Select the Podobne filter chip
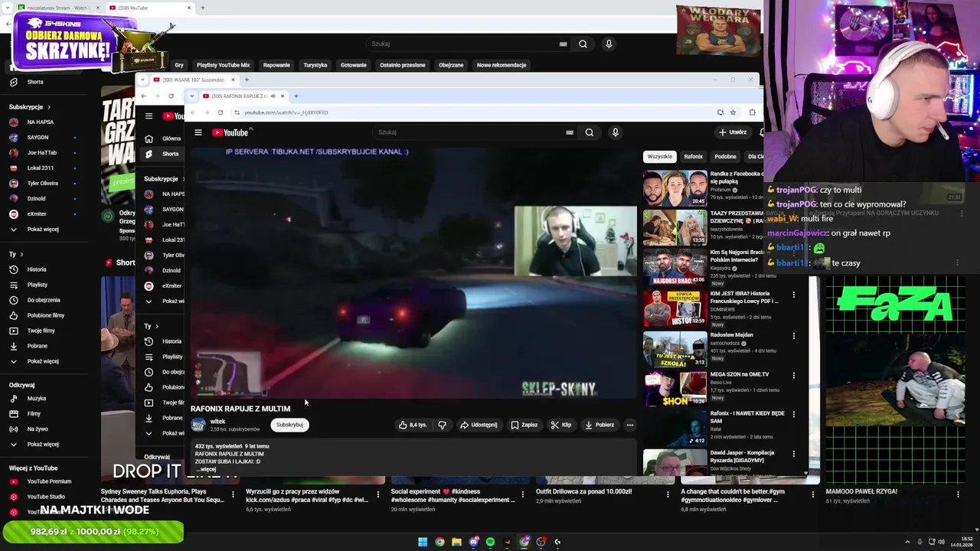The height and width of the screenshot is (551, 980). click(x=725, y=156)
